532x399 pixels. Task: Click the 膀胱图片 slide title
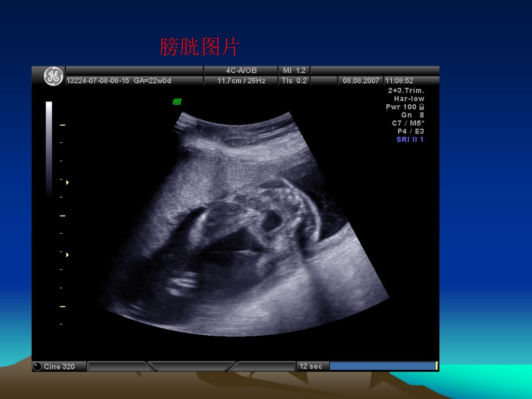pyautogui.click(x=199, y=48)
